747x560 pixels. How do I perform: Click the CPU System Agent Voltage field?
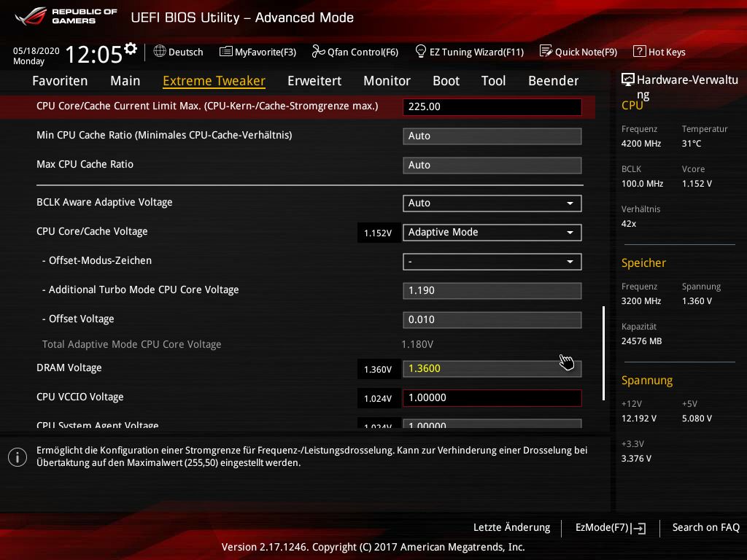pos(492,424)
